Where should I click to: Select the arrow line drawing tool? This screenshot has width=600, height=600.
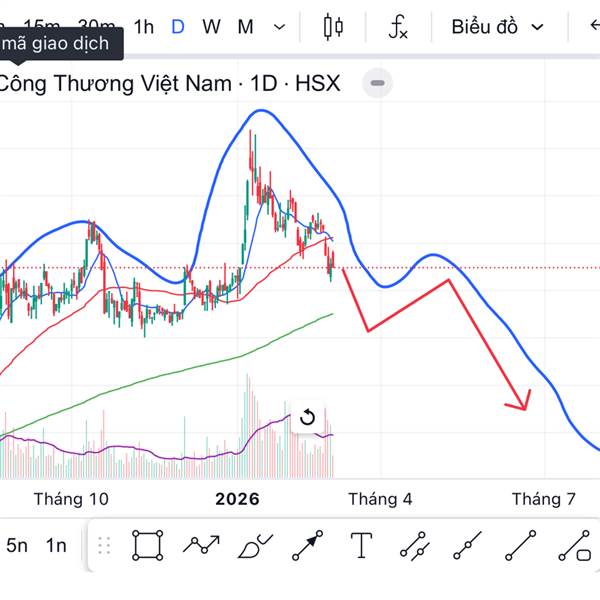pyautogui.click(x=308, y=545)
